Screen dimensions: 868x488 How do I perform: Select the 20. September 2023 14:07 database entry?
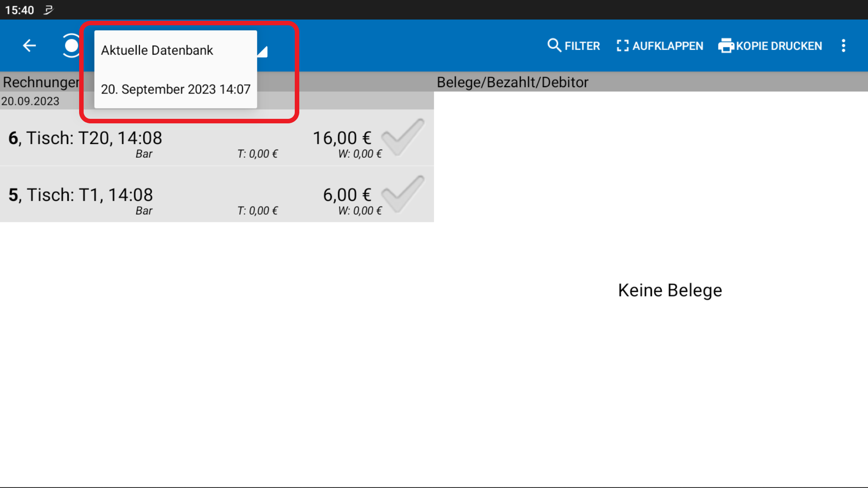click(x=176, y=89)
